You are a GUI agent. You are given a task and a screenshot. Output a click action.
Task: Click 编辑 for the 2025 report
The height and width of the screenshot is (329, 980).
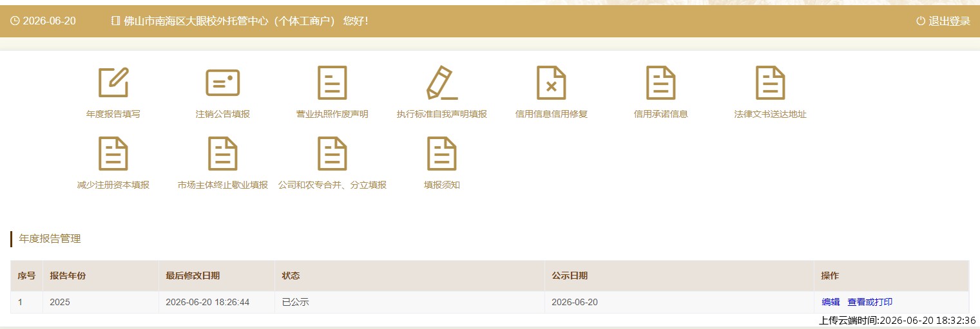click(831, 302)
